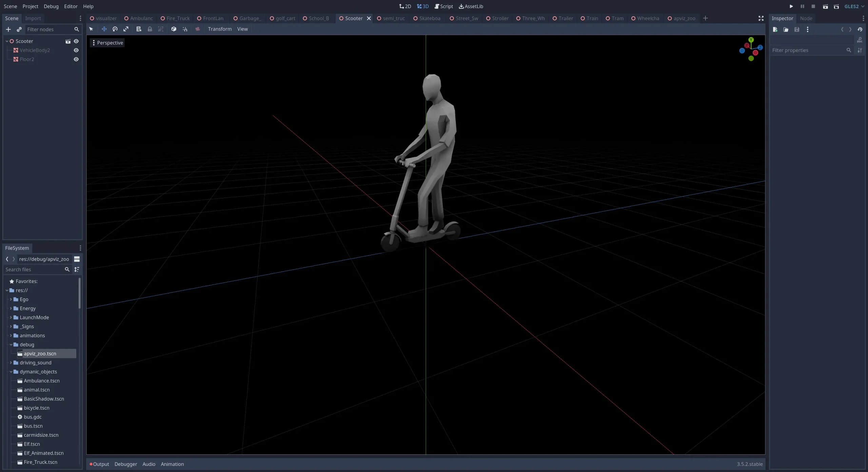
Task: Toggle distraction free mode icon
Action: (761, 18)
